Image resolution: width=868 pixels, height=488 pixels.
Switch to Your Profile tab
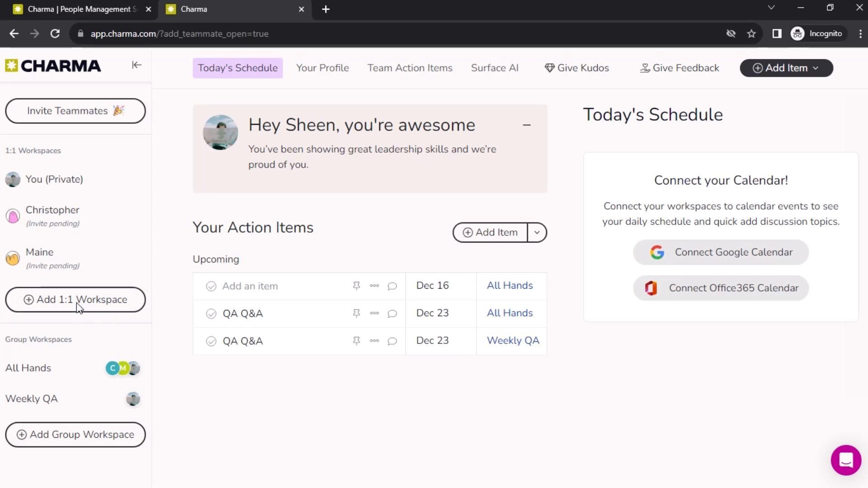click(322, 68)
